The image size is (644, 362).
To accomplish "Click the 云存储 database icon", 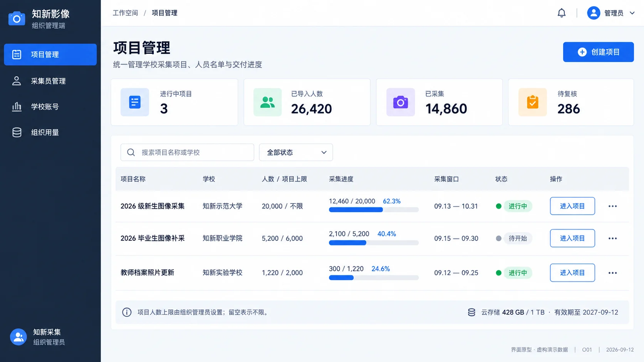I will click(x=471, y=312).
